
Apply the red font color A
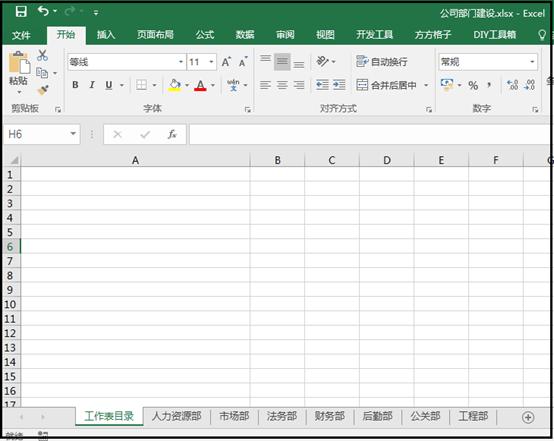(200, 85)
